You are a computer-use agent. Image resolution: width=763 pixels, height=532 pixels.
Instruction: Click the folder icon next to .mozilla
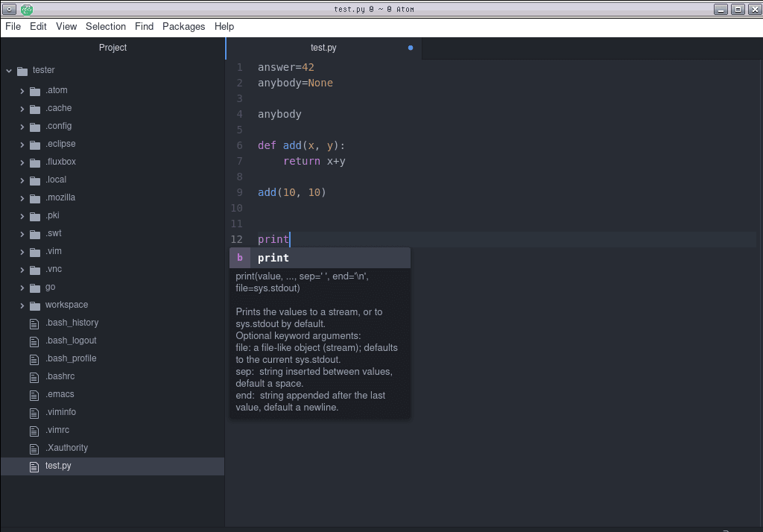coord(35,198)
